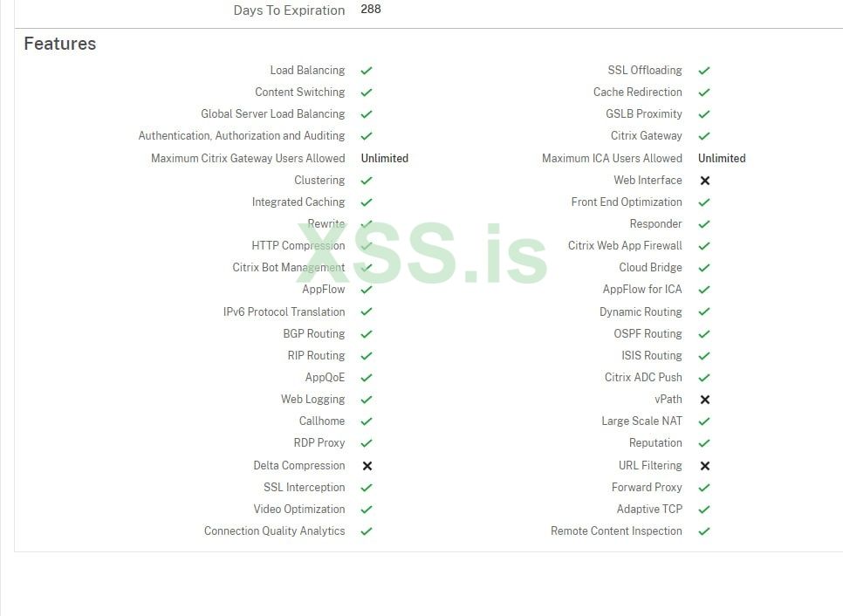Click the Days To Expiration value 288
This screenshot has height=616, width=843.
pos(371,10)
